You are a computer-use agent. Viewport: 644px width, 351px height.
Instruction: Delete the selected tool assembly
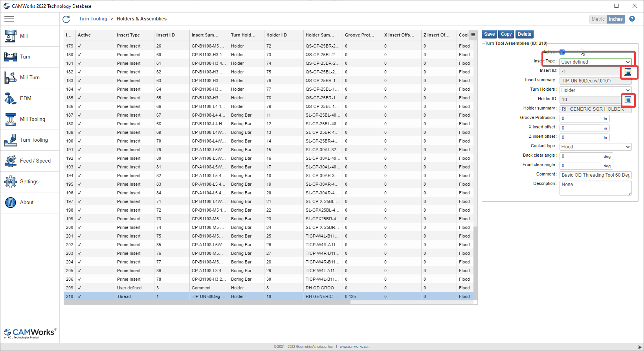coord(524,34)
